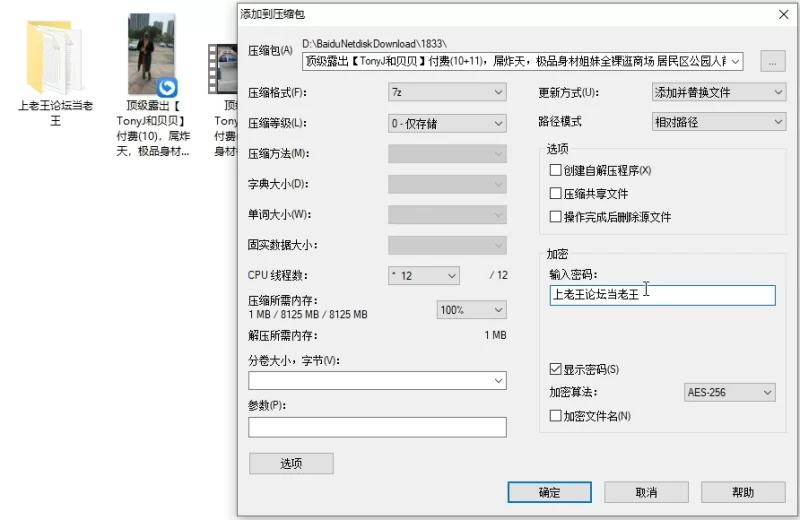This screenshot has width=800, height=520.
Task: Click the 参数 parameters input field
Action: 377,427
